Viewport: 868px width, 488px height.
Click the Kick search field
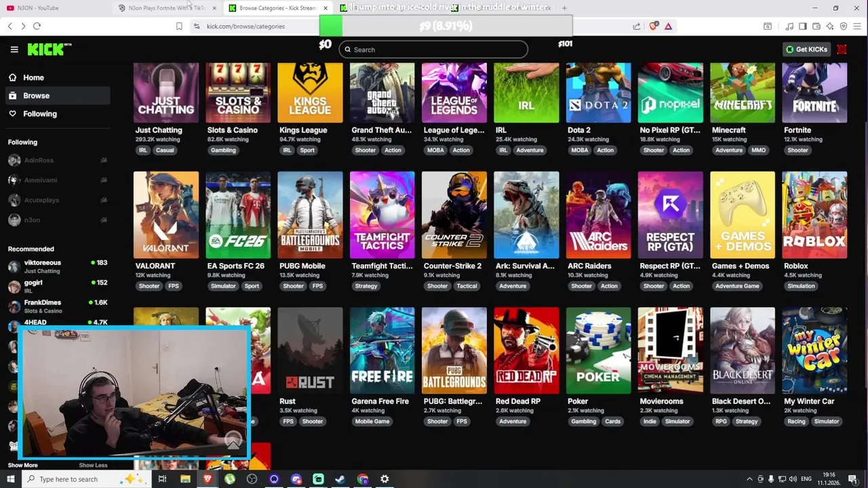pyautogui.click(x=433, y=49)
